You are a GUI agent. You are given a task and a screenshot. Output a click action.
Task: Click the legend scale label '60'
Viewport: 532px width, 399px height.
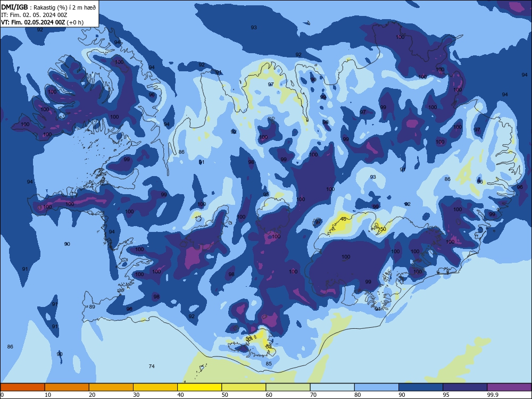269,395
